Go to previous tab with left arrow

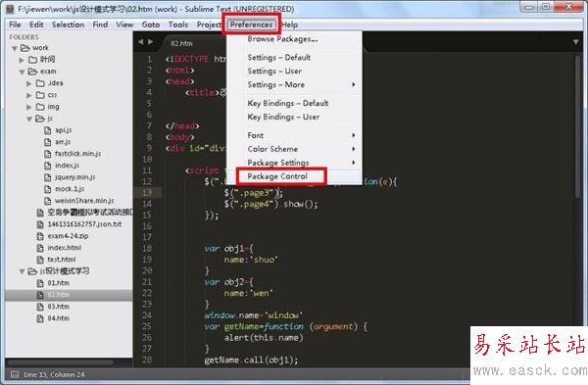pos(140,42)
